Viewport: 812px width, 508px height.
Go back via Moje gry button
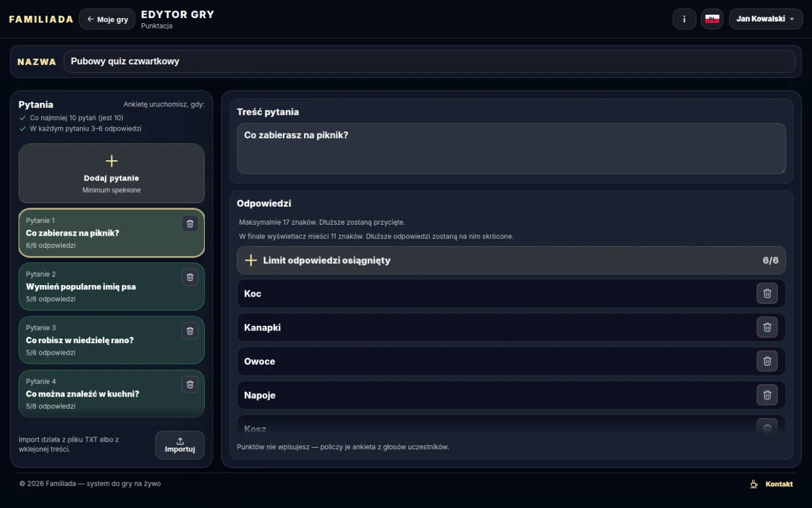coord(107,19)
